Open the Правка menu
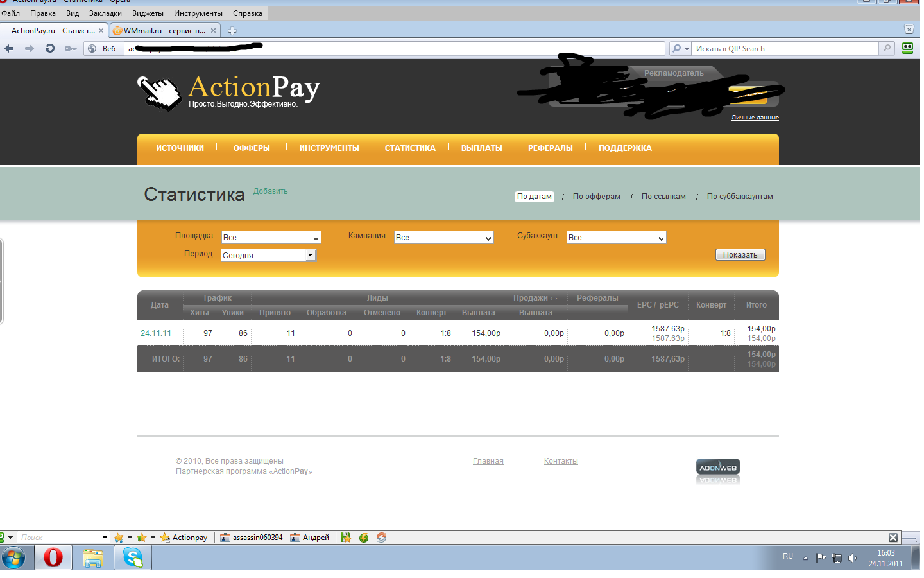 pos(43,13)
